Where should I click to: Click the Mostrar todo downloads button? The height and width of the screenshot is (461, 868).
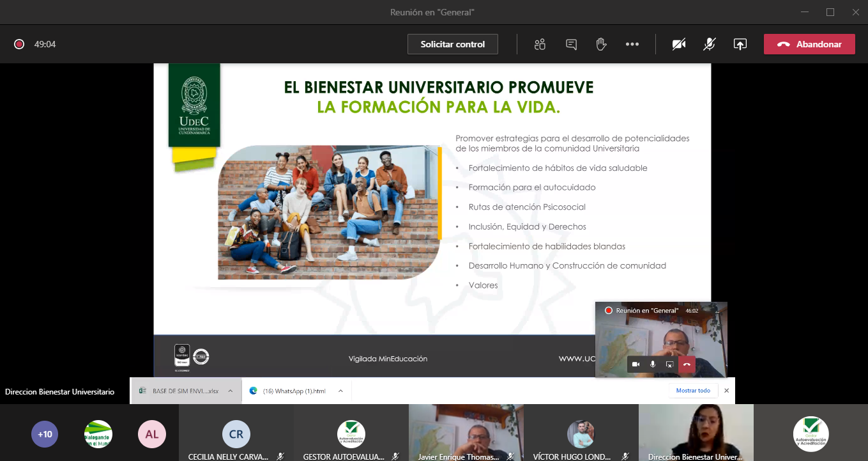tap(693, 391)
